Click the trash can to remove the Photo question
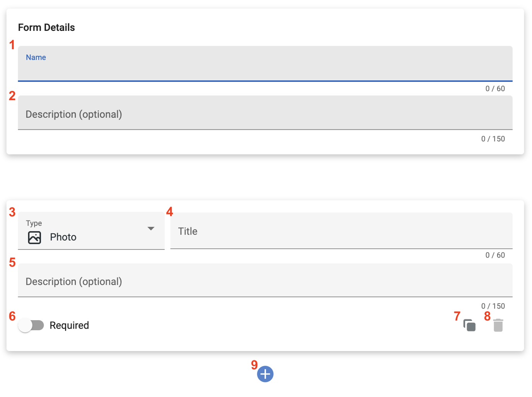Viewport: 532px width, 397px height. tap(498, 326)
